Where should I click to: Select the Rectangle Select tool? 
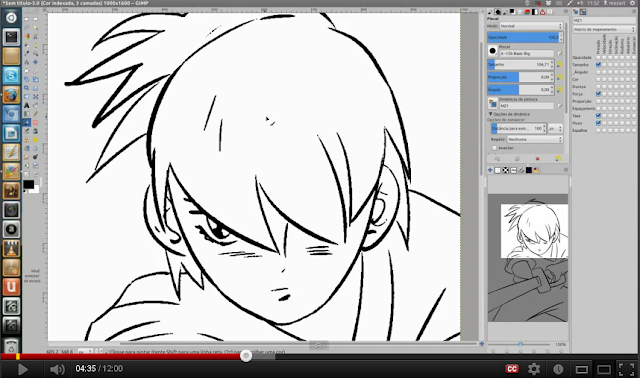click(27, 19)
